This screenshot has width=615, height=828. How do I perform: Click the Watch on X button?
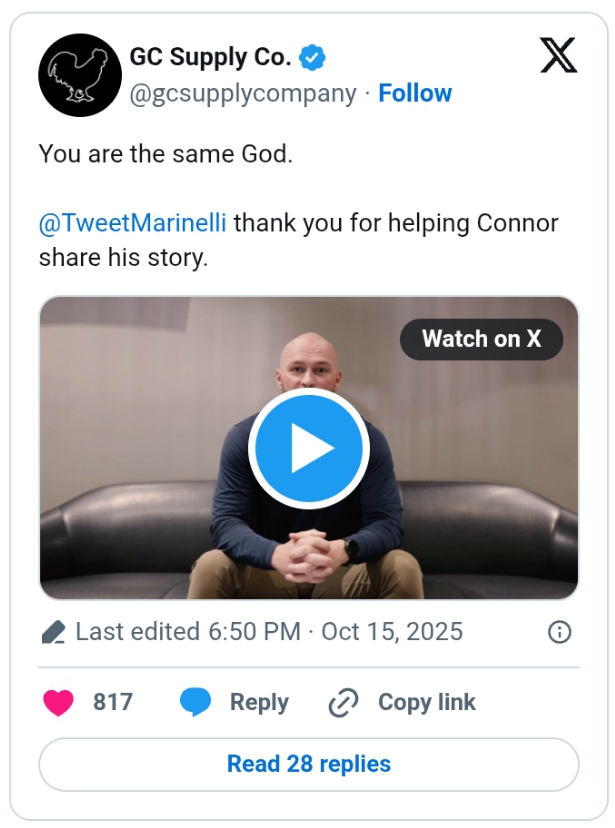tap(481, 339)
